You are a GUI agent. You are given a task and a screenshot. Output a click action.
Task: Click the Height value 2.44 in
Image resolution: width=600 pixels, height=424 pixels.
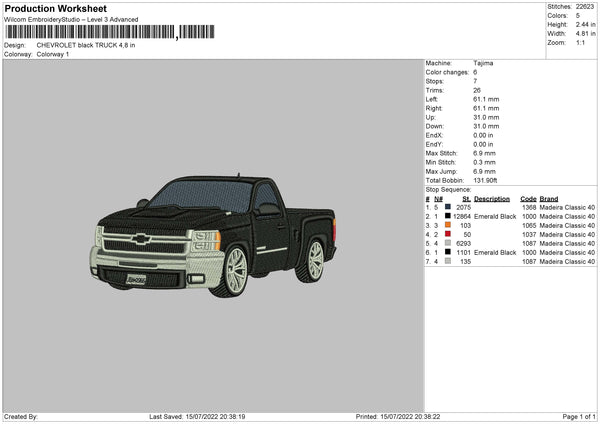tap(585, 24)
